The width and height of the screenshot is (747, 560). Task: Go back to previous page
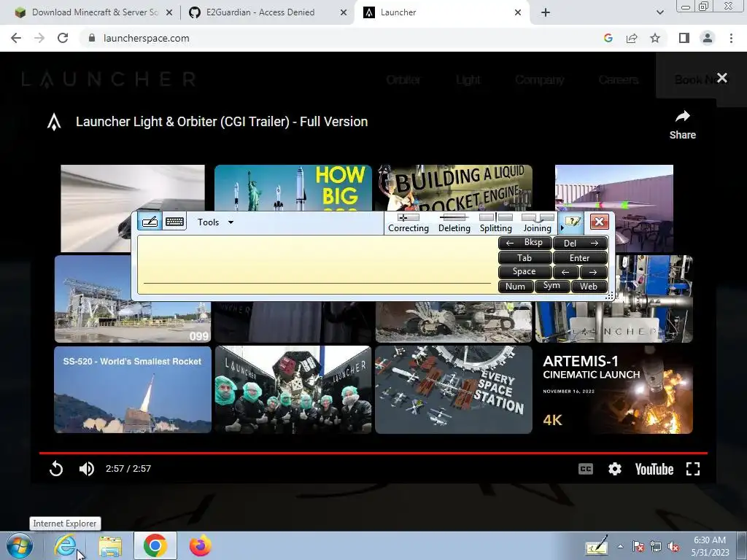coord(16,38)
